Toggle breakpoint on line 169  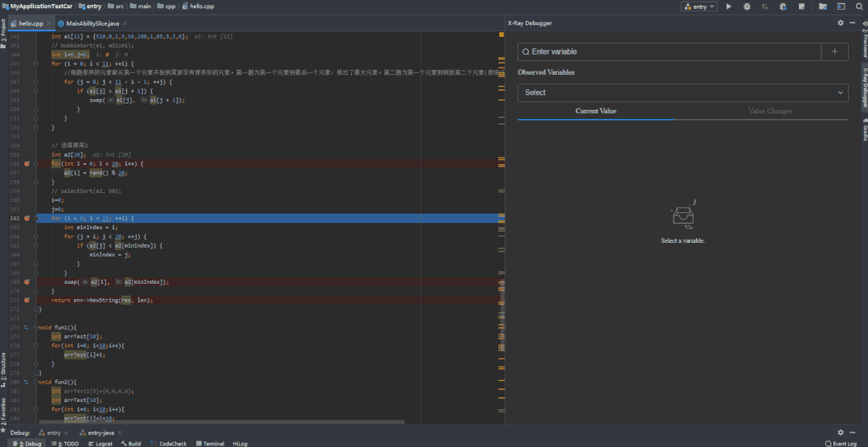tap(27, 282)
